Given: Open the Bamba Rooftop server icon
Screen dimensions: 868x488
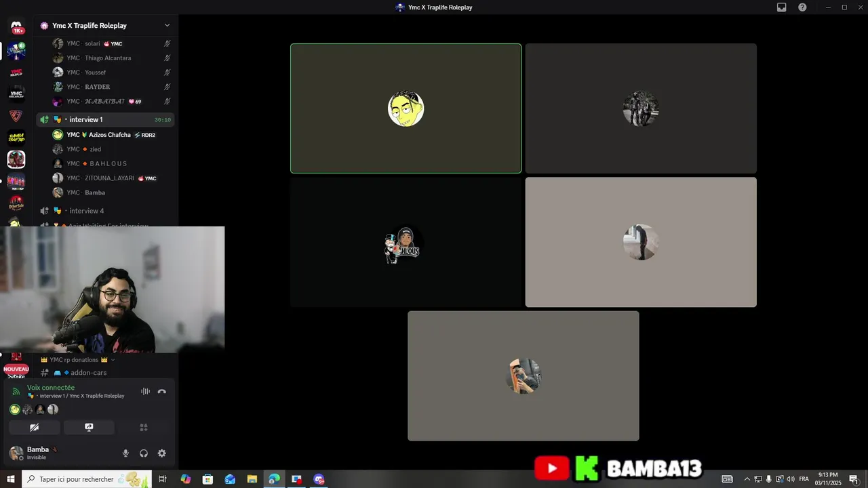Looking at the screenshot, I should 16,138.
